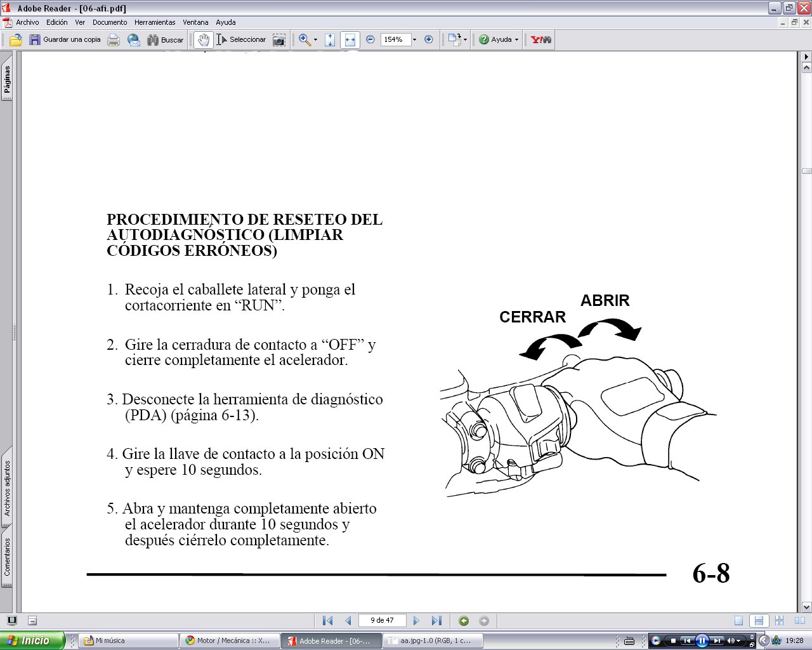Click the on-screen keyboard tray icon
Viewport: 812px width, 650px height.
pyautogui.click(x=629, y=640)
